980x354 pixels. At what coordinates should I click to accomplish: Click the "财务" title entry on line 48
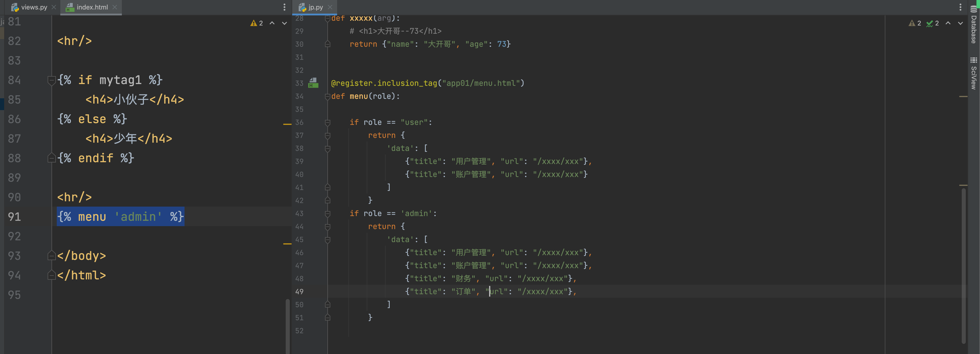click(x=463, y=279)
